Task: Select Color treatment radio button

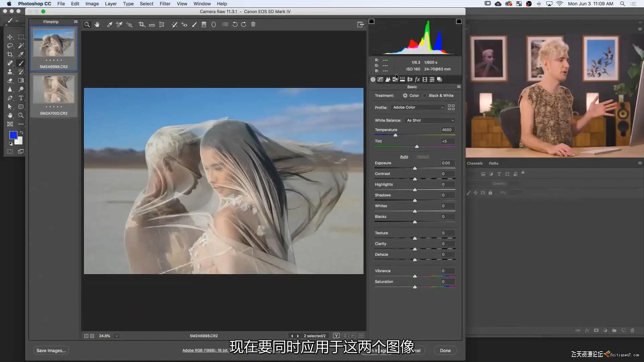Action: tap(405, 96)
